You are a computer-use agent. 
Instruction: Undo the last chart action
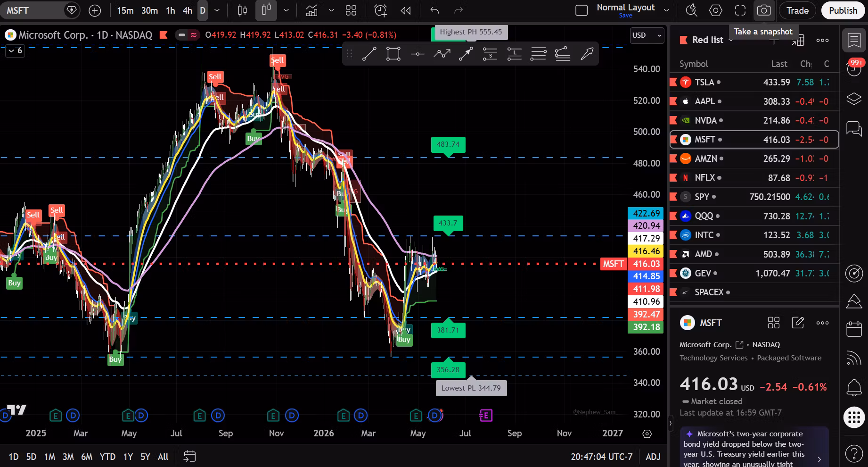434,10
